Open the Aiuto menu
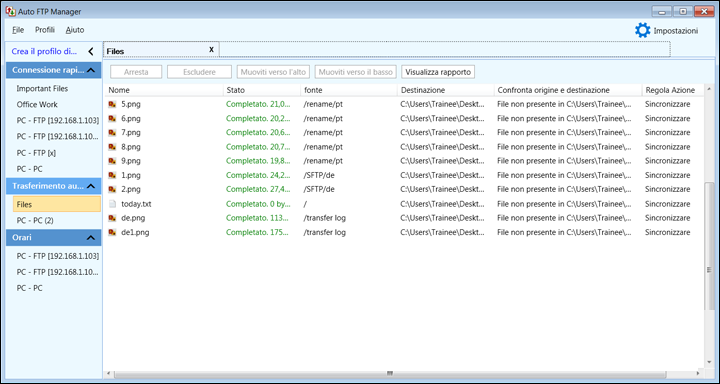This screenshot has width=720, height=384. 75,30
